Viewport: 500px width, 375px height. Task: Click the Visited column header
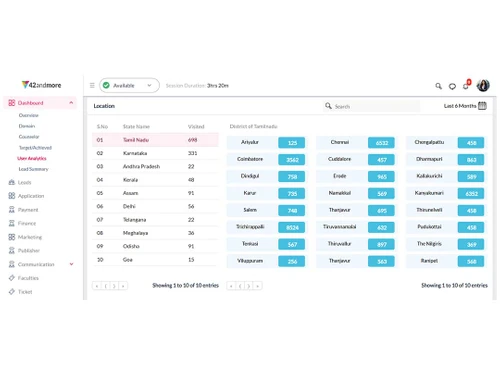[x=196, y=127]
